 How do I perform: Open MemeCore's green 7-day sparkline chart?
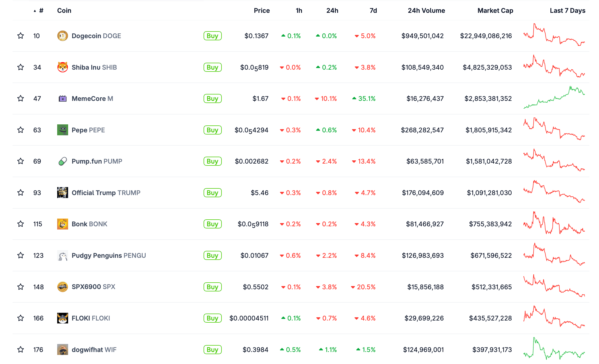click(554, 98)
